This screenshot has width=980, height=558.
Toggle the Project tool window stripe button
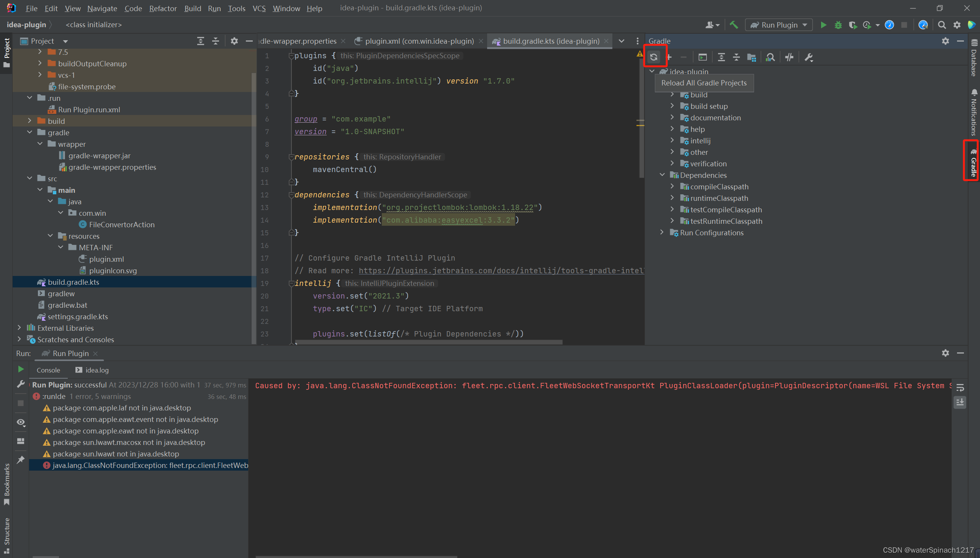pos(7,53)
